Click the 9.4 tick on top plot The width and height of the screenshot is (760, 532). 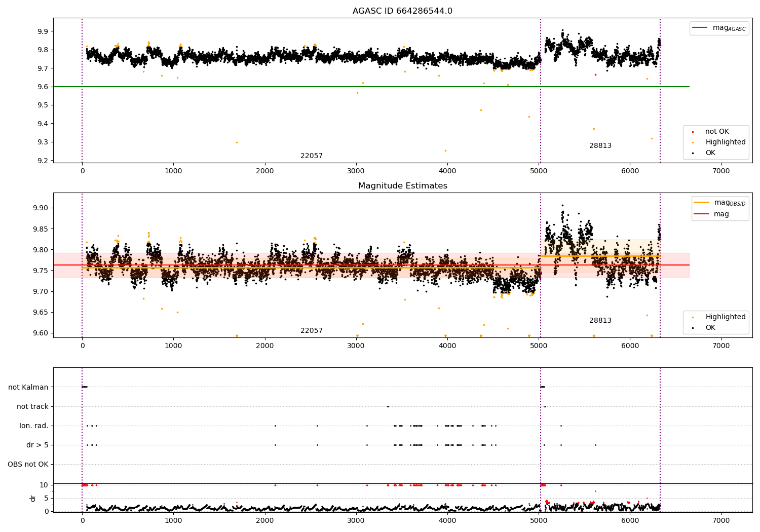pyautogui.click(x=43, y=124)
